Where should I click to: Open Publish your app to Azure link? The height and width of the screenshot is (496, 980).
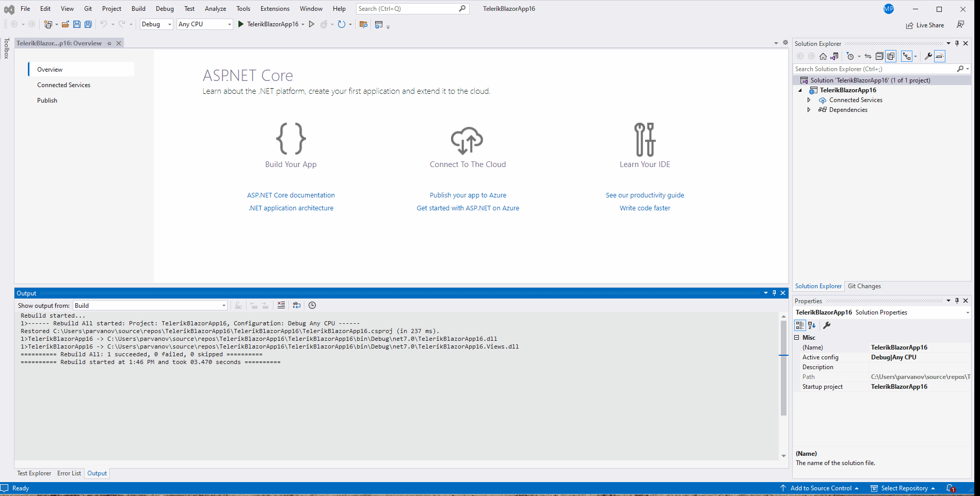[468, 195]
